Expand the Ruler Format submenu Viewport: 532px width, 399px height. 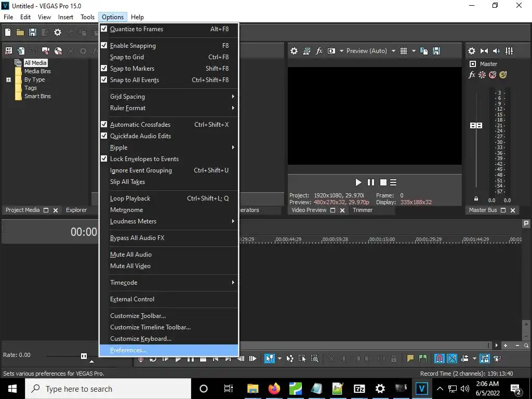pyautogui.click(x=169, y=108)
